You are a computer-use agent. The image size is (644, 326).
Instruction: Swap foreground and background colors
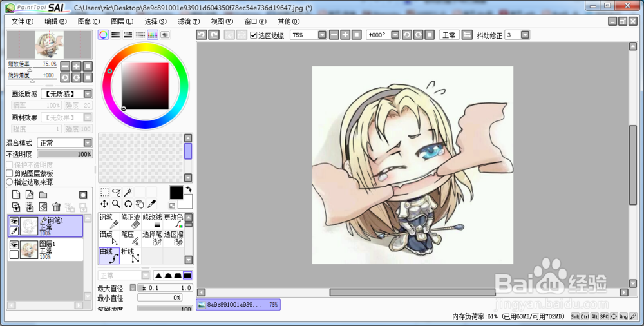189,189
